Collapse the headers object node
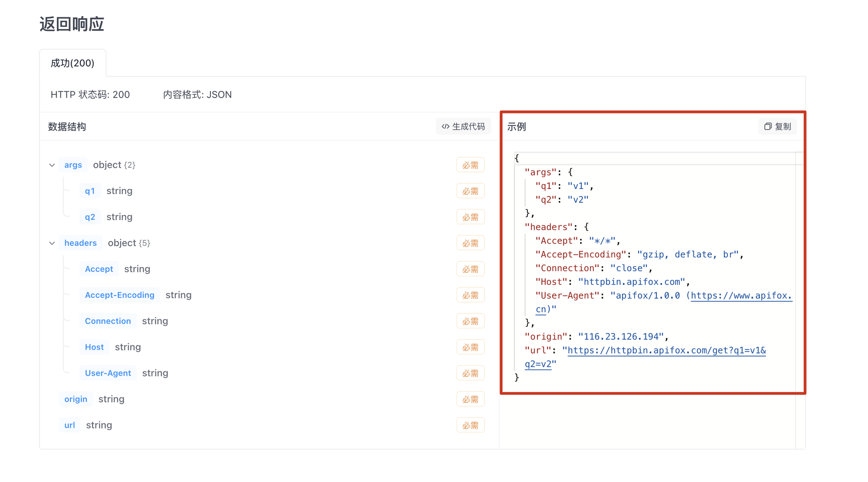The height and width of the screenshot is (482, 868). click(x=52, y=243)
